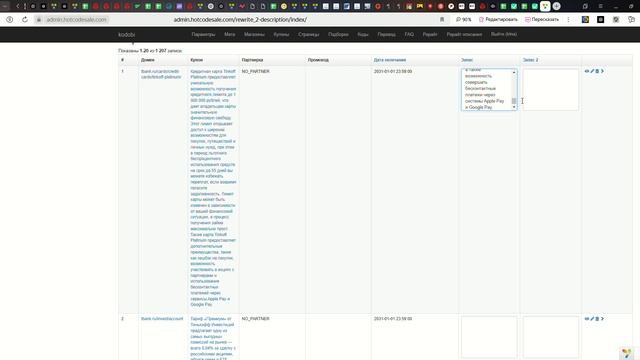This screenshot has width=640, height=360.
Task: Open the Параметры menu
Action: click(x=203, y=35)
